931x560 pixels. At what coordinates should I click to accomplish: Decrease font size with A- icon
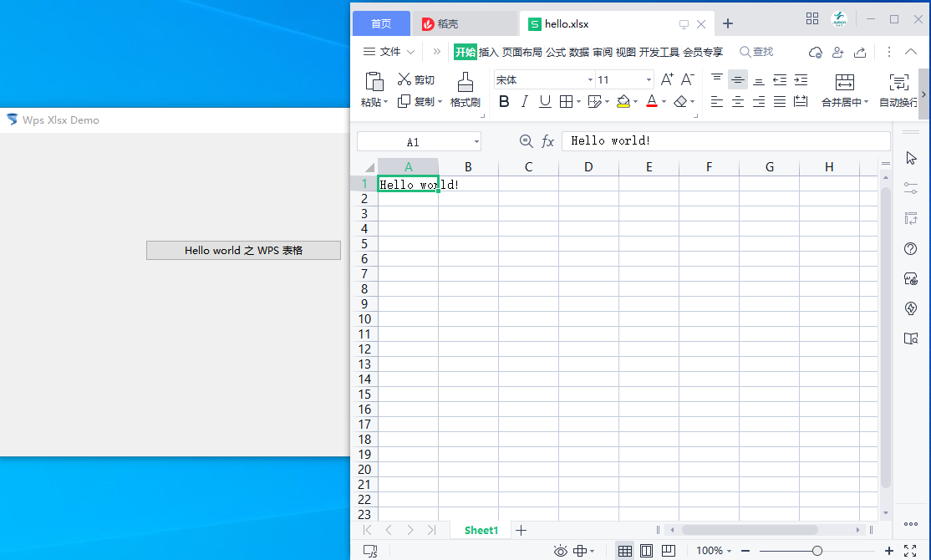[x=688, y=79]
